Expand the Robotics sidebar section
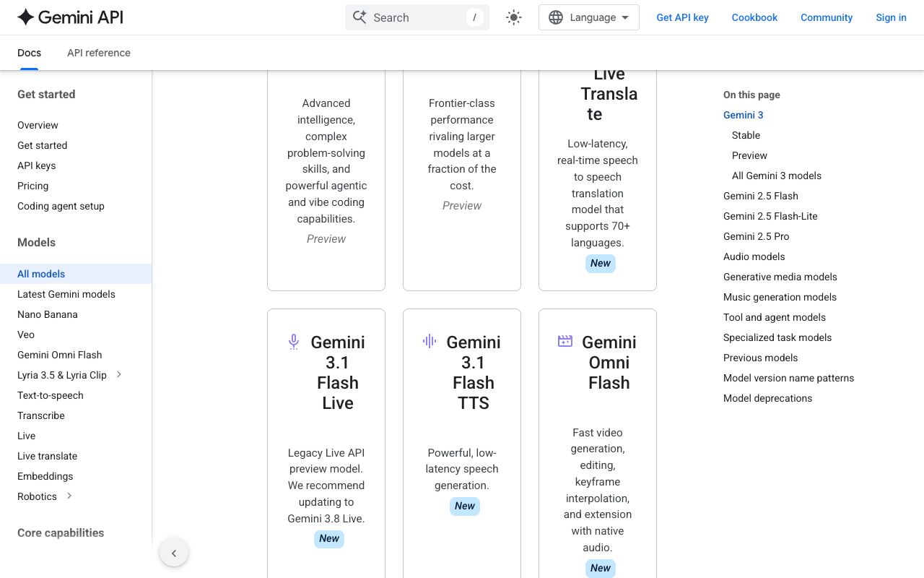This screenshot has height=578, width=924. click(69, 496)
